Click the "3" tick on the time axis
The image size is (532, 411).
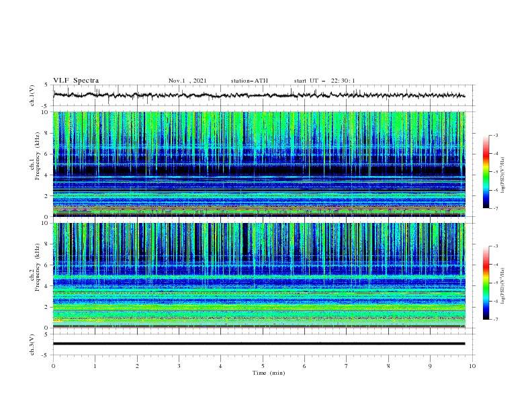tap(179, 366)
